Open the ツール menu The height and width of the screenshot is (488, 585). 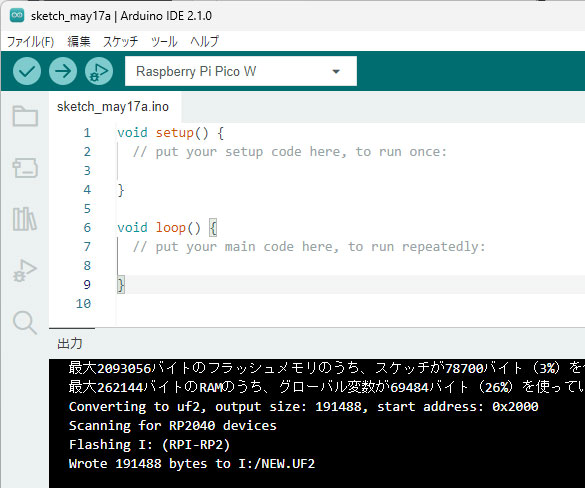click(x=164, y=41)
